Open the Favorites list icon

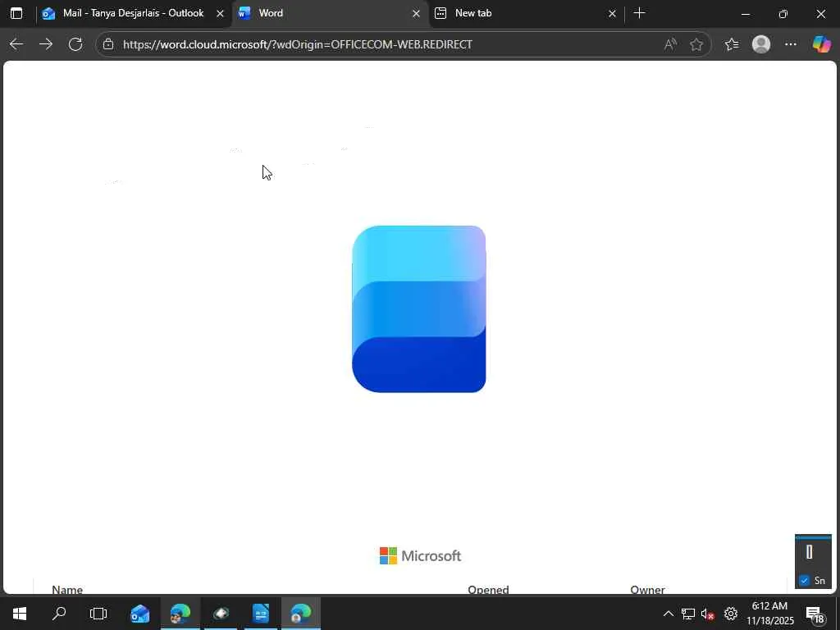point(732,44)
